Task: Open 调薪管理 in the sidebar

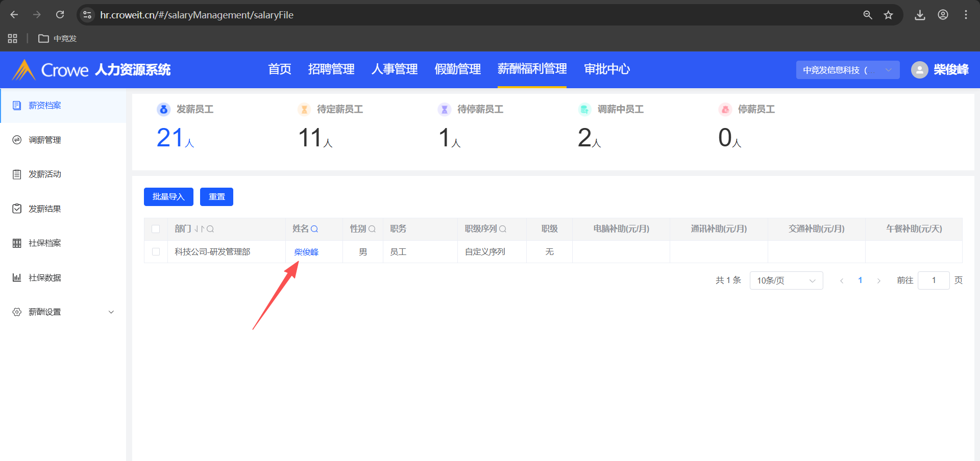Action: 45,140
